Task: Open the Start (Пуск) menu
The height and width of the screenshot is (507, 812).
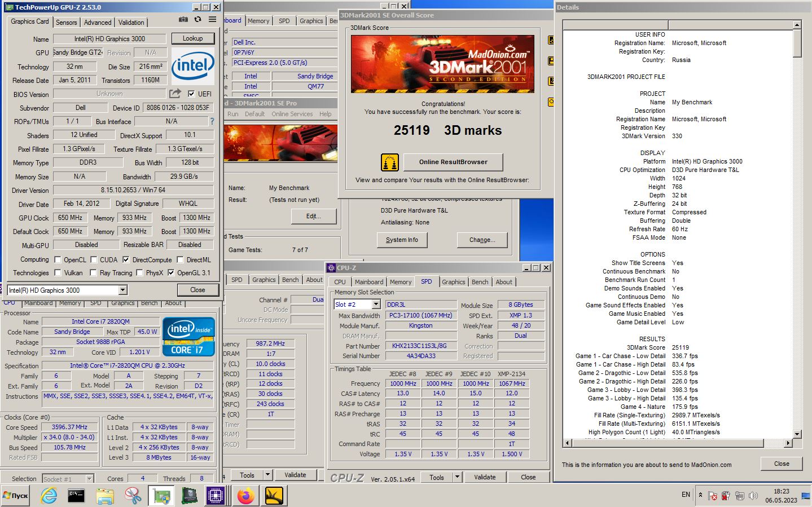Action: 15,496
